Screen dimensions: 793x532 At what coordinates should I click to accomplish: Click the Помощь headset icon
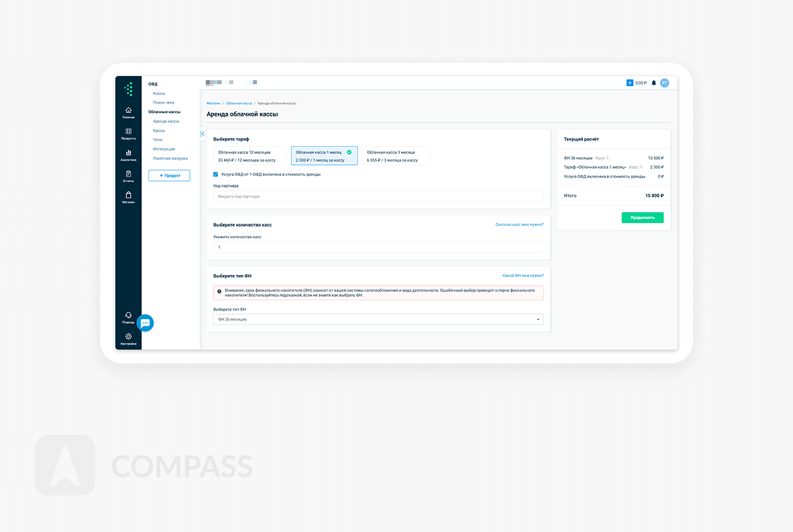[x=128, y=316]
